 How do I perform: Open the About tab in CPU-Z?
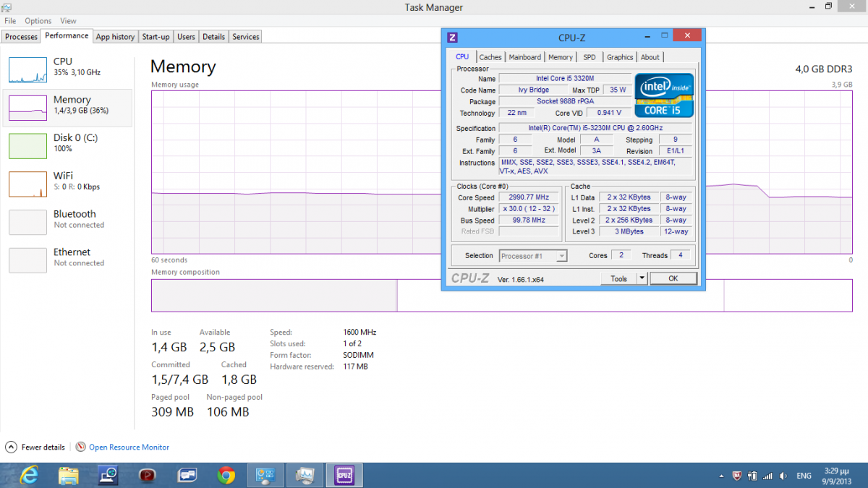point(650,57)
